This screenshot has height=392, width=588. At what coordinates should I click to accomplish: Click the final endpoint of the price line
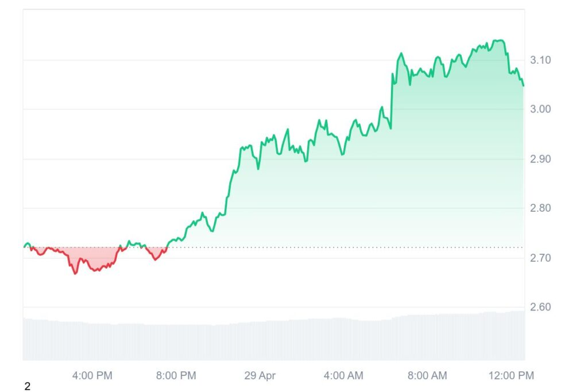click(523, 86)
